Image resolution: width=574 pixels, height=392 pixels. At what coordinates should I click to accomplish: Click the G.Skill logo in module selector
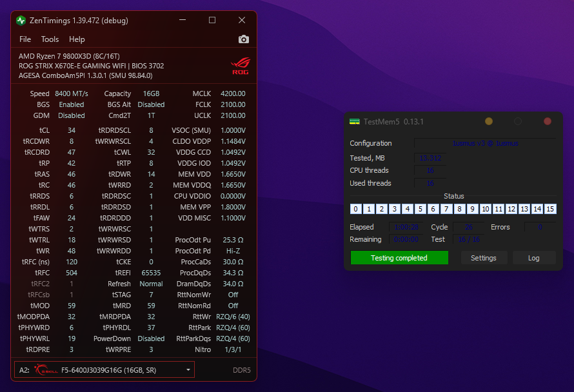point(46,369)
